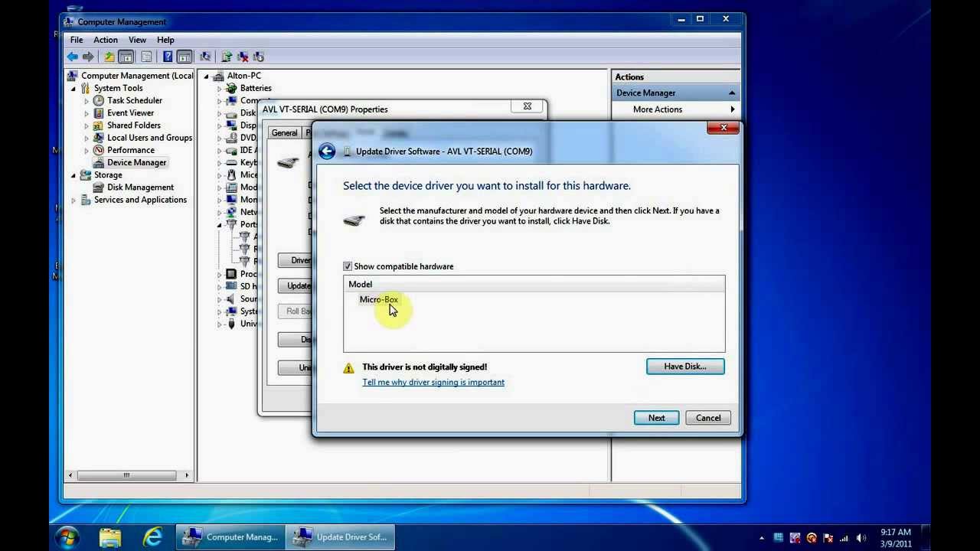
Task: Collapse the Alton-PC device tree
Action: [206, 76]
